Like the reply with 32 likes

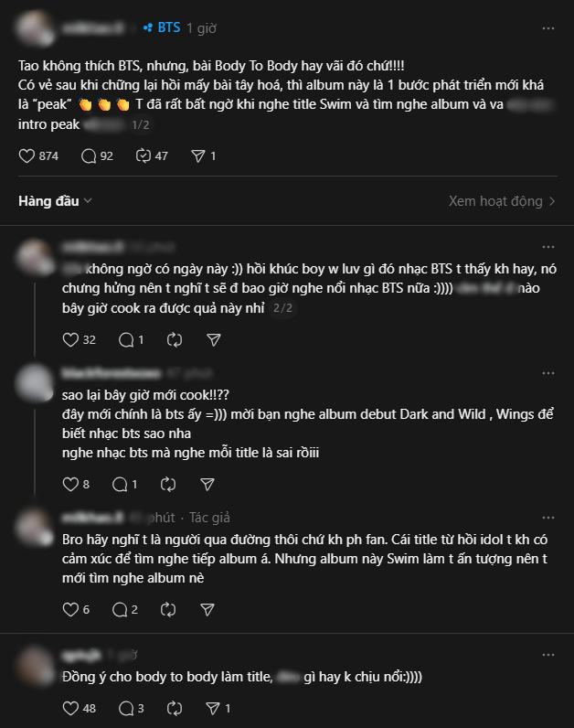tap(70, 339)
